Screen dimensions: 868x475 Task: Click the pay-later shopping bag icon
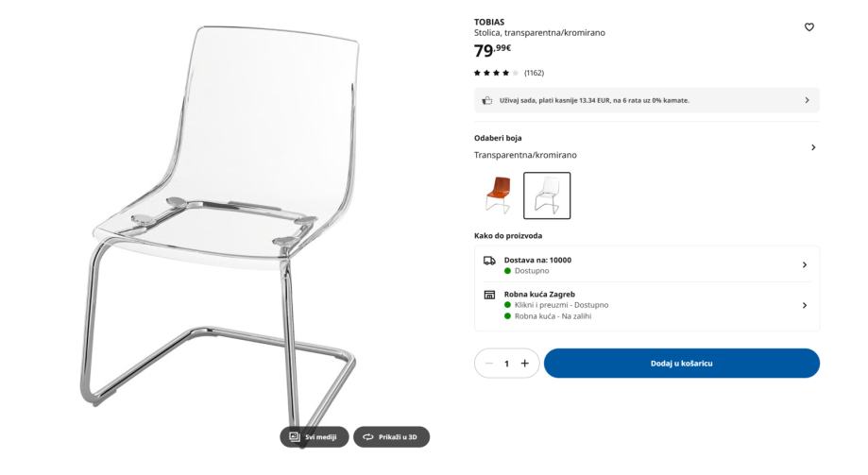tap(487, 100)
